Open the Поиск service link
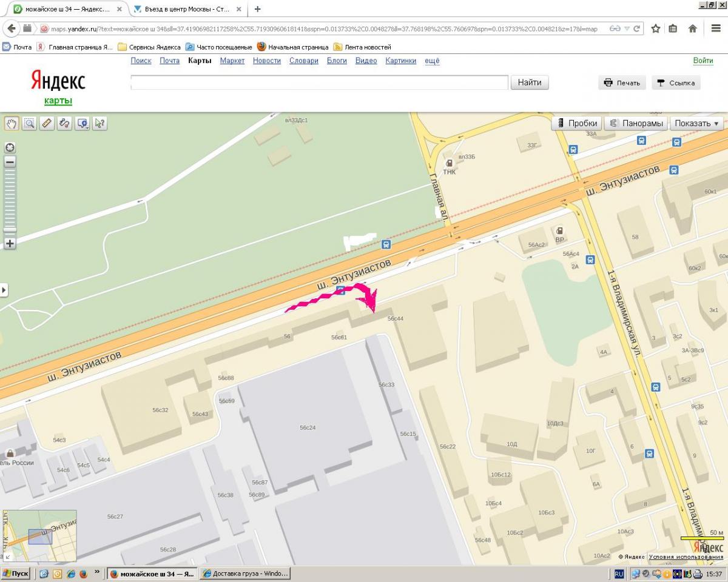This screenshot has height=582, width=728. tap(141, 61)
